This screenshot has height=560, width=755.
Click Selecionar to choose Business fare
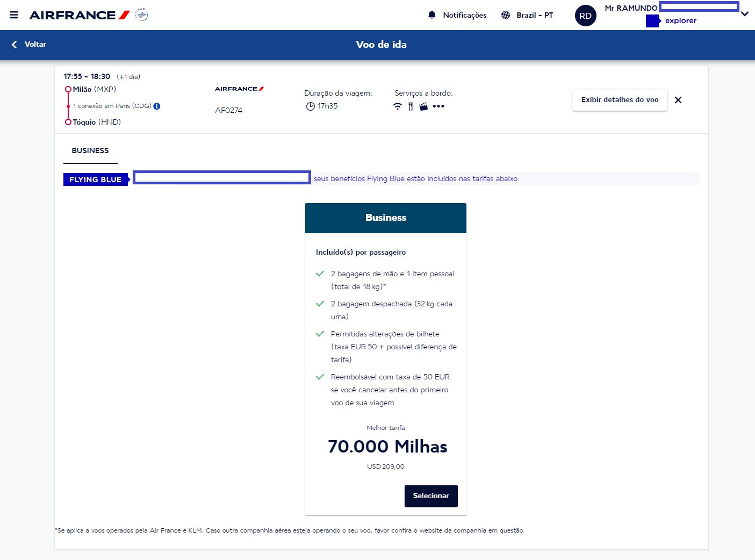pos(431,496)
